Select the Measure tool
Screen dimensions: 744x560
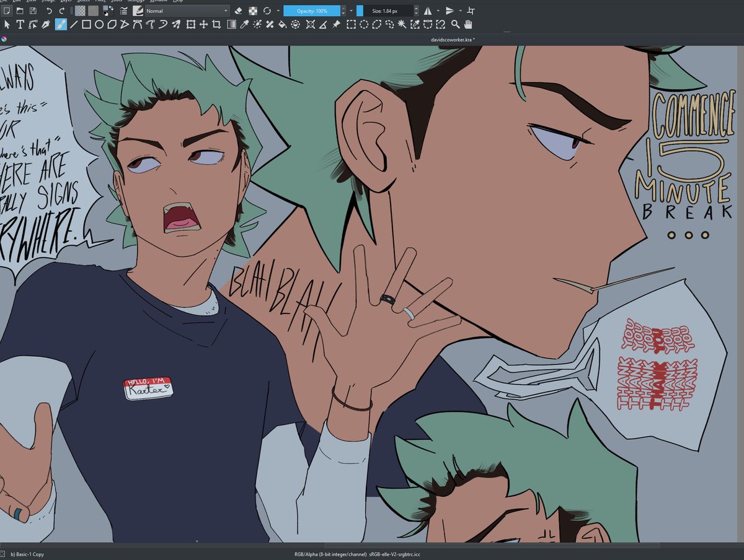pyautogui.click(x=323, y=25)
